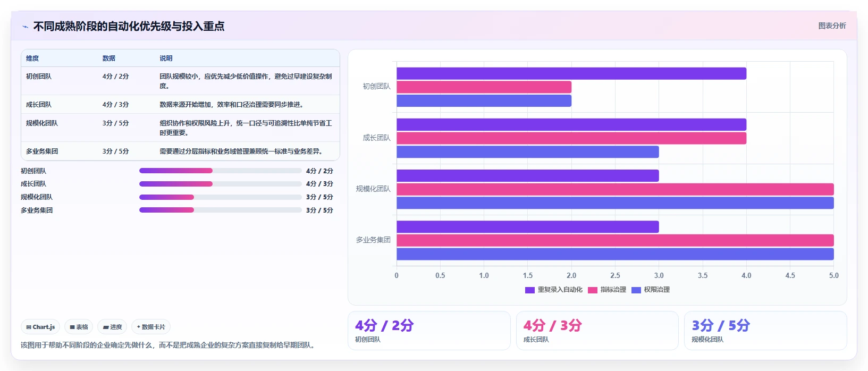Image resolution: width=868 pixels, height=371 pixels.
Task: Open the 4分 / 2分 初创团队 data card
Action: [429, 331]
